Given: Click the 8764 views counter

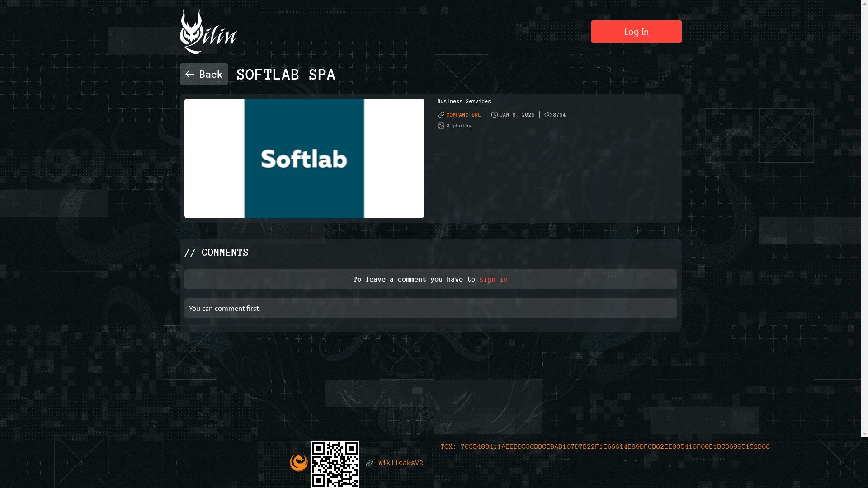Looking at the screenshot, I should click(559, 115).
